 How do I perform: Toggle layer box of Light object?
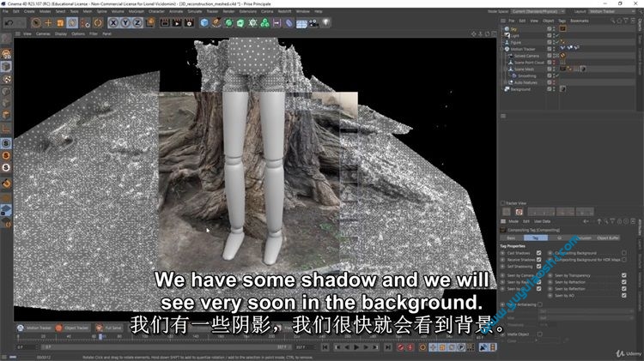(x=550, y=36)
